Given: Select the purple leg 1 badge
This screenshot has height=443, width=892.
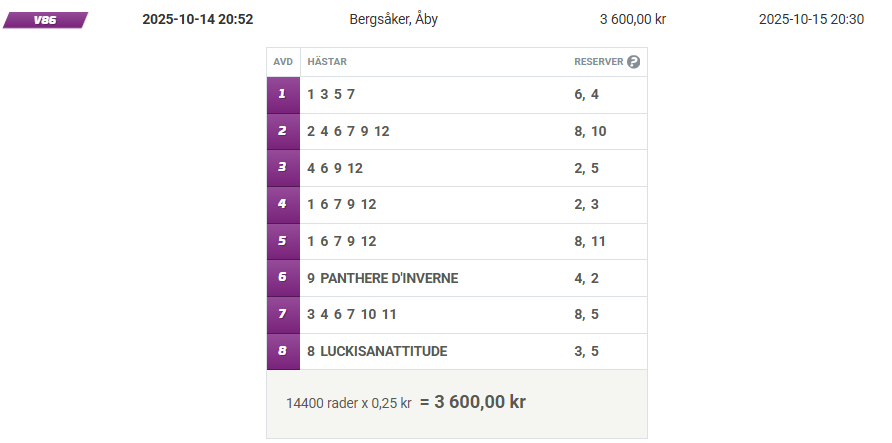Looking at the screenshot, I should (283, 95).
